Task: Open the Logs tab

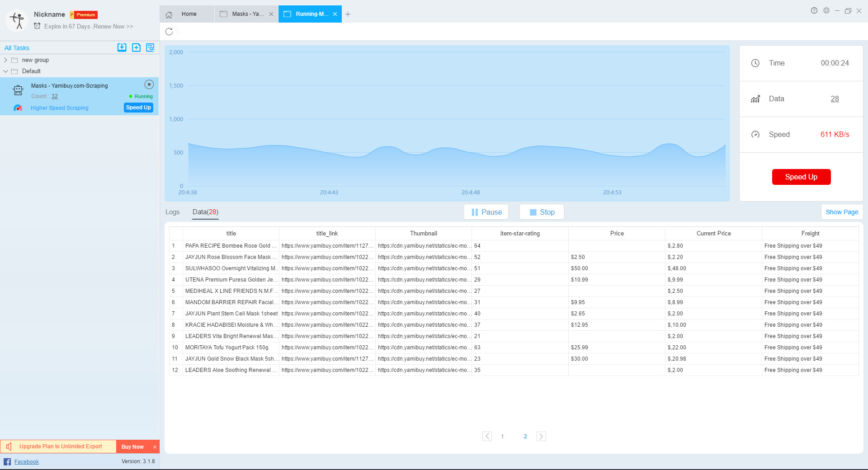Action: point(172,212)
